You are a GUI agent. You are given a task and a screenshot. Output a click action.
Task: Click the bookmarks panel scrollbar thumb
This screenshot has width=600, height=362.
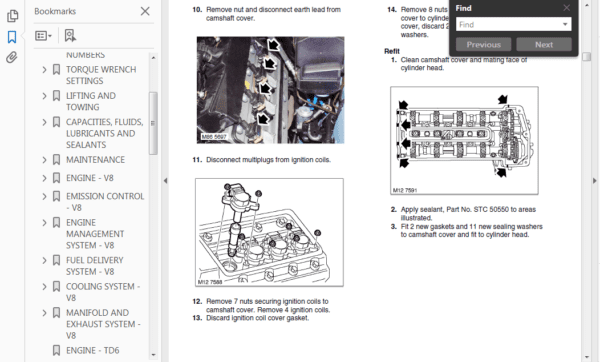(153, 123)
